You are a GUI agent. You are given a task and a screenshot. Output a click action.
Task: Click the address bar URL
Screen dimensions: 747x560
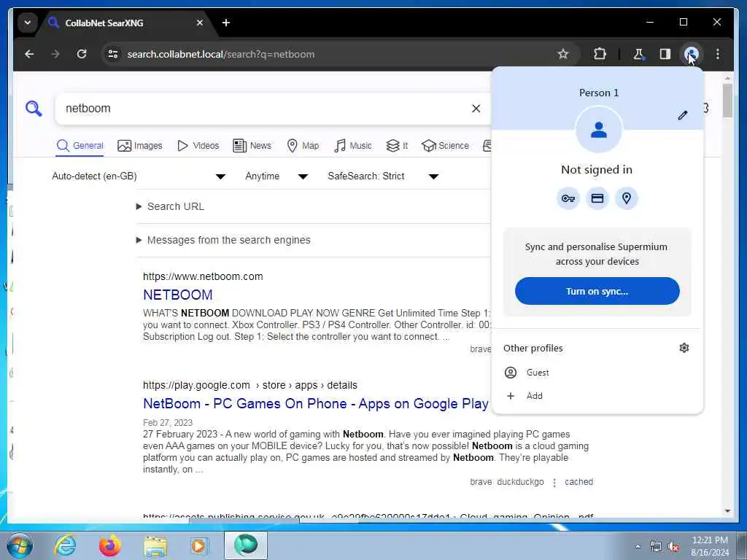[x=220, y=54]
